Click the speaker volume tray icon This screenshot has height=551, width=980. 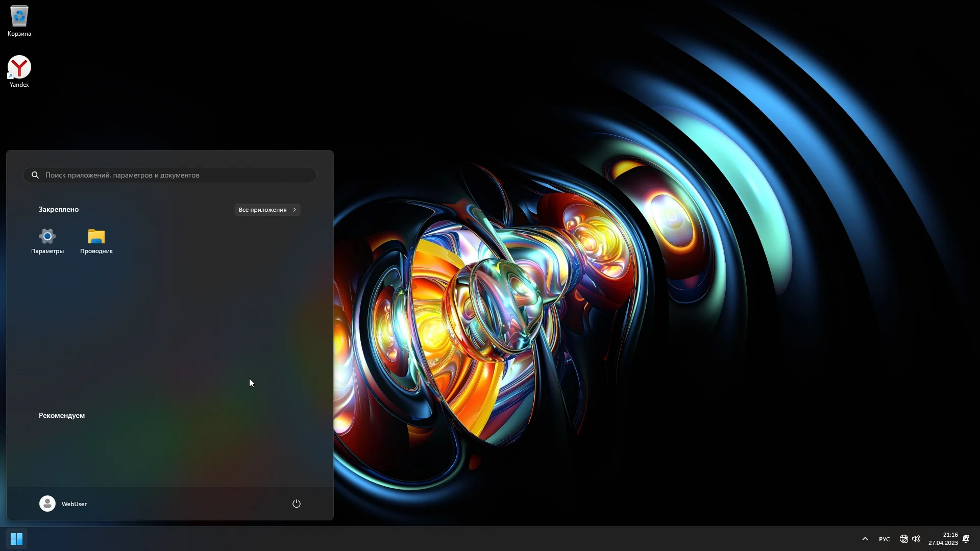pyautogui.click(x=916, y=539)
